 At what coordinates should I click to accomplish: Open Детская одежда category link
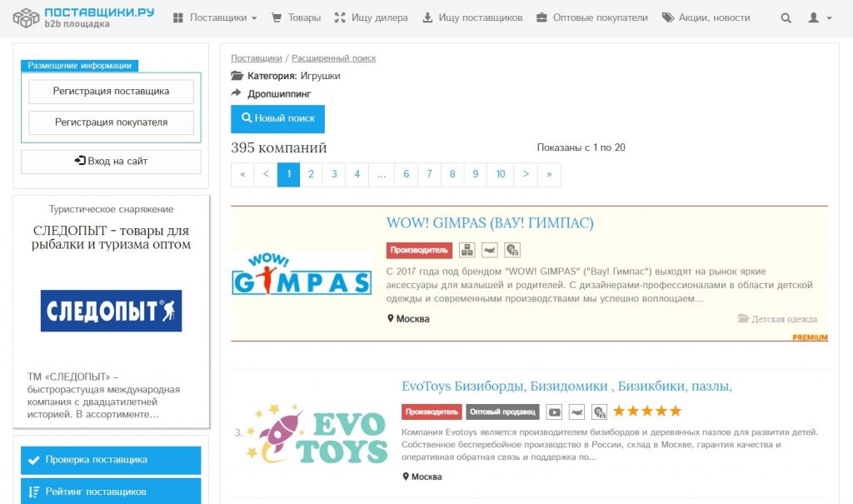point(777,319)
